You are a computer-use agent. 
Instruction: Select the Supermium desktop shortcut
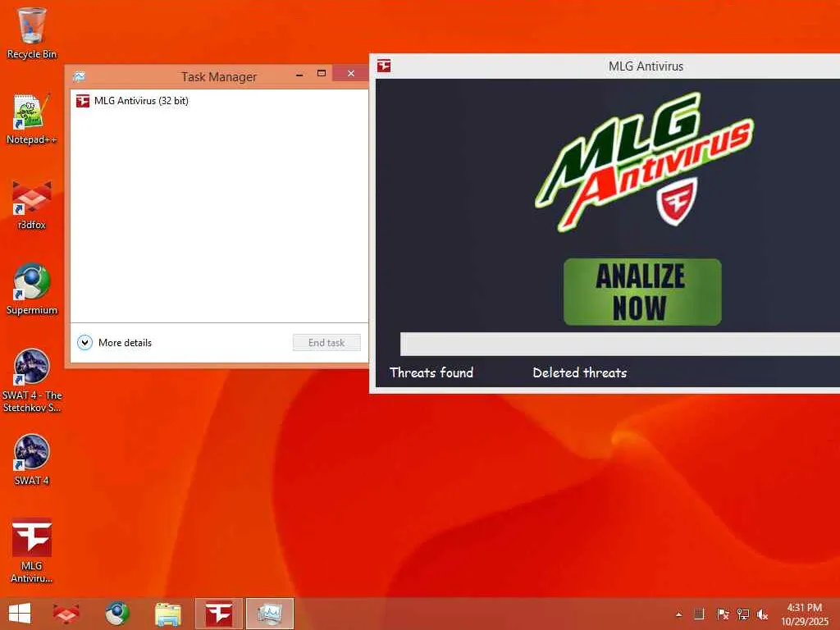32,290
